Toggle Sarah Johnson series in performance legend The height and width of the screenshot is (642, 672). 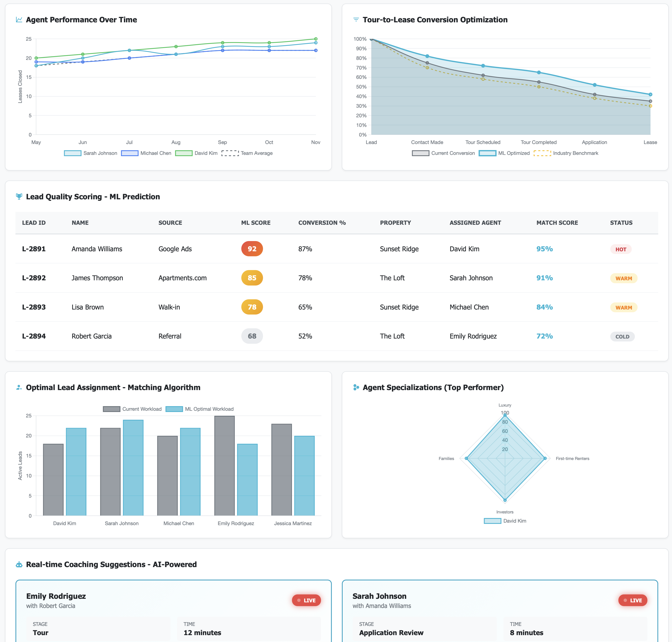click(x=91, y=153)
